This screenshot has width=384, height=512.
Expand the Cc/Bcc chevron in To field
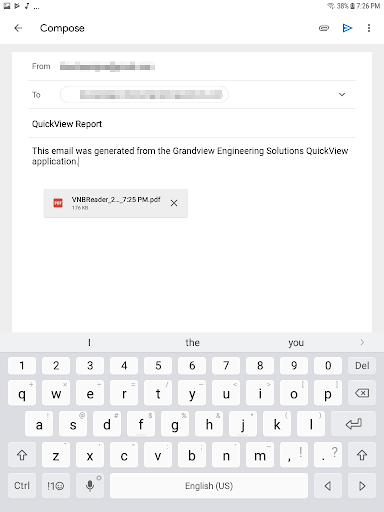[x=342, y=94]
